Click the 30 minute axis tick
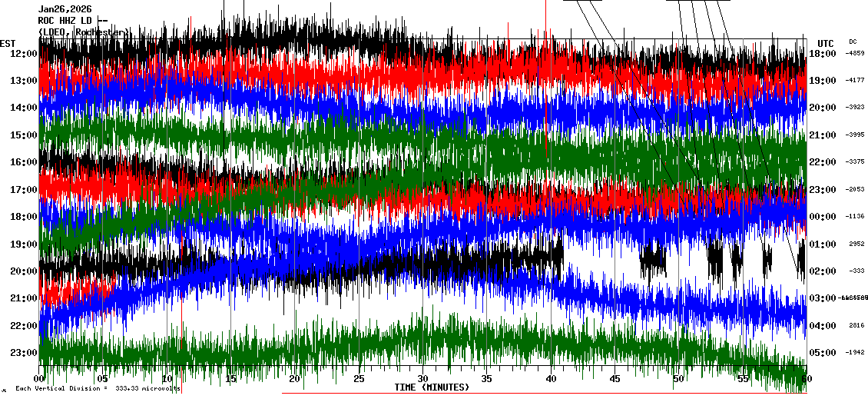 point(422,379)
